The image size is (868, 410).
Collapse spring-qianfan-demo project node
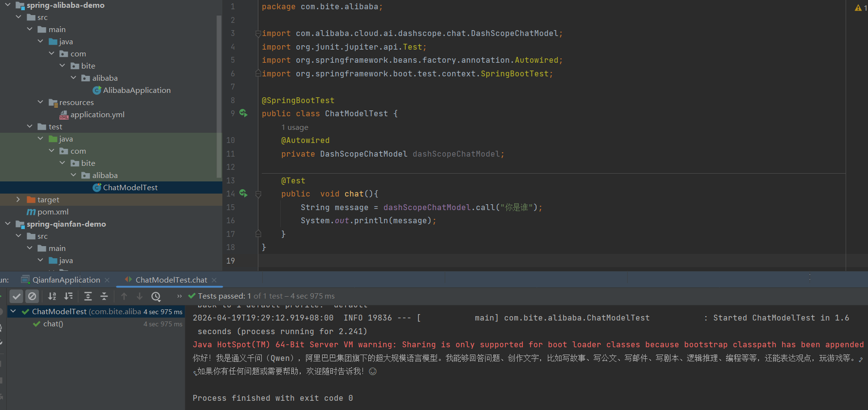[x=8, y=224]
